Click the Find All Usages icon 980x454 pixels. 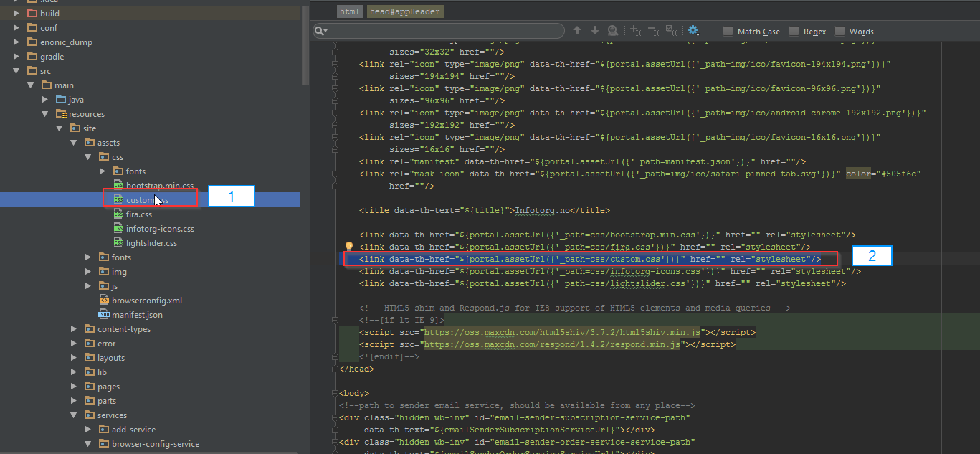(612, 31)
